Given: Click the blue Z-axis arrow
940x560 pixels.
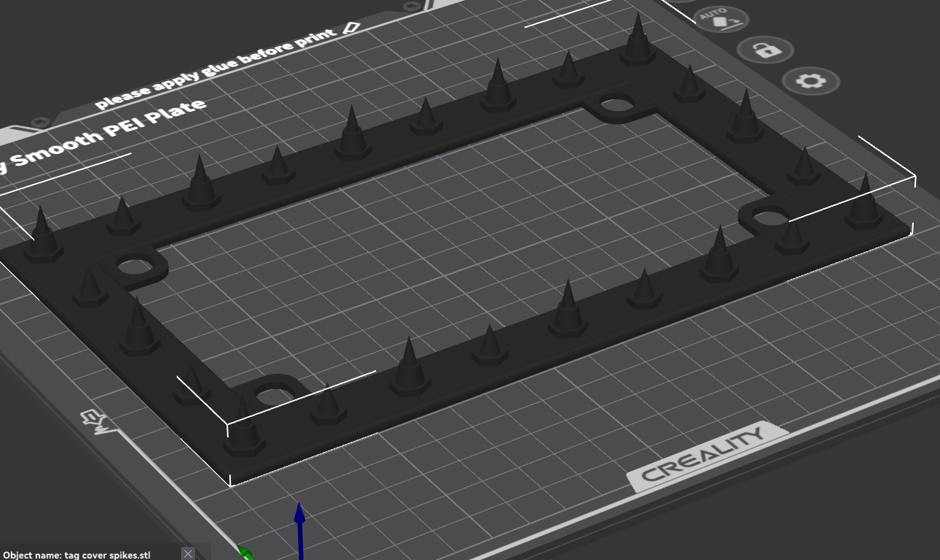Looking at the screenshot, I should coord(299,530).
